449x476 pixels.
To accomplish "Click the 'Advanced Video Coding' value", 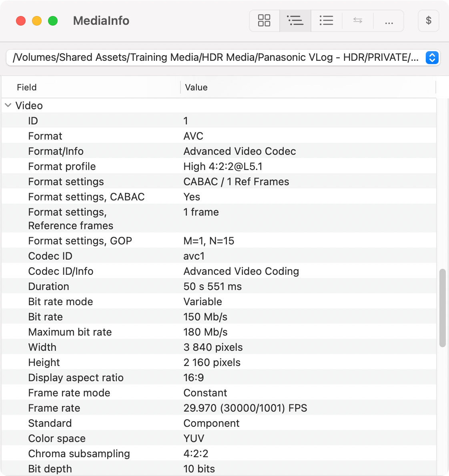I will 241,271.
